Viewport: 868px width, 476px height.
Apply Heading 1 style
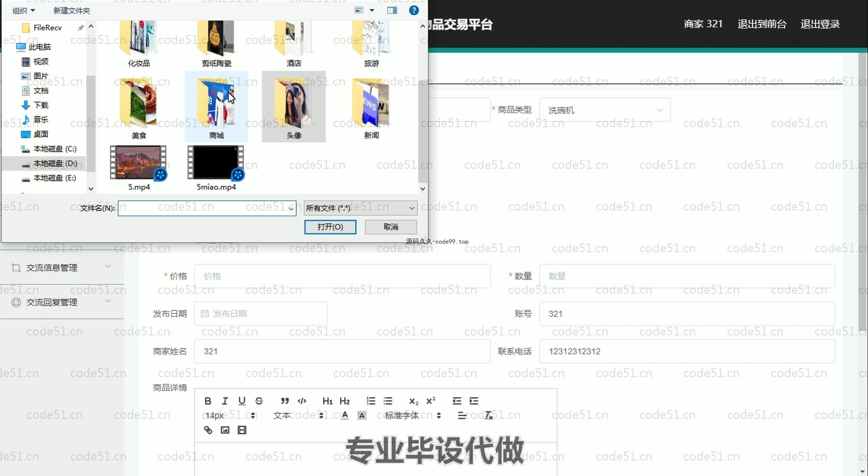click(x=327, y=401)
